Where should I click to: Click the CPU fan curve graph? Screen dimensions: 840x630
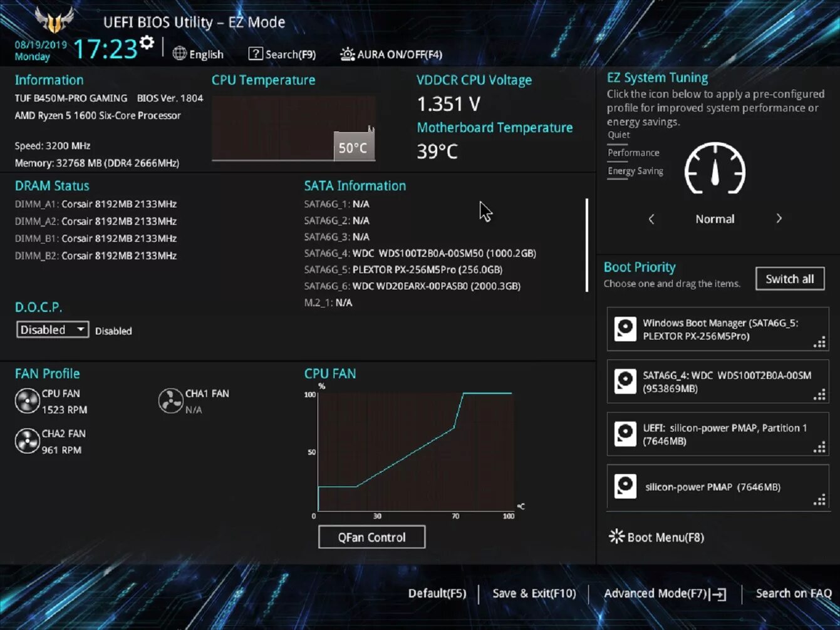416,452
